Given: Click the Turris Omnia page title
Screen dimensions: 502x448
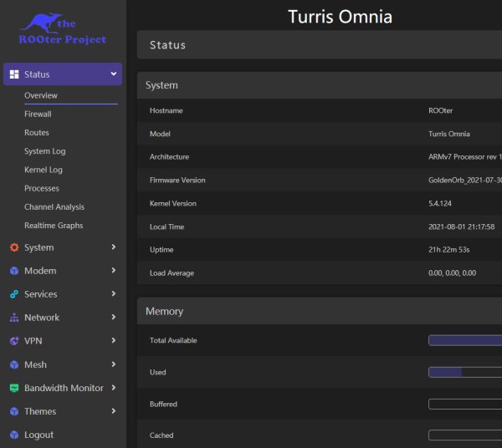Looking at the screenshot, I should click(x=340, y=17).
